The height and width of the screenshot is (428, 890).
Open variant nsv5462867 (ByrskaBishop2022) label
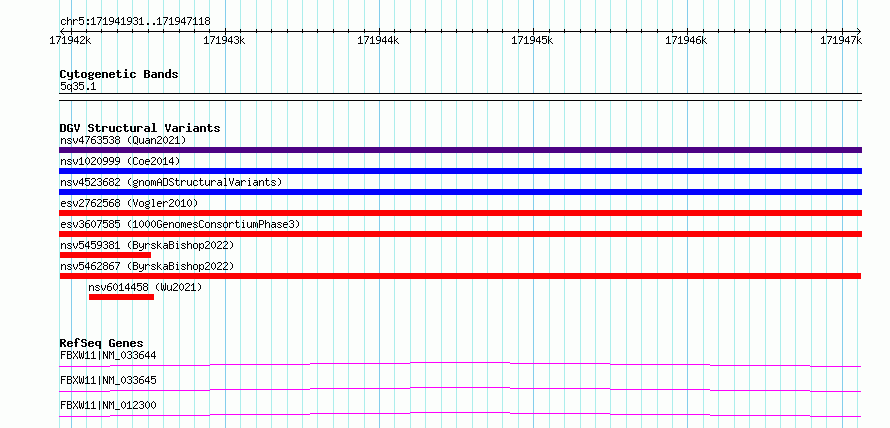[147, 266]
